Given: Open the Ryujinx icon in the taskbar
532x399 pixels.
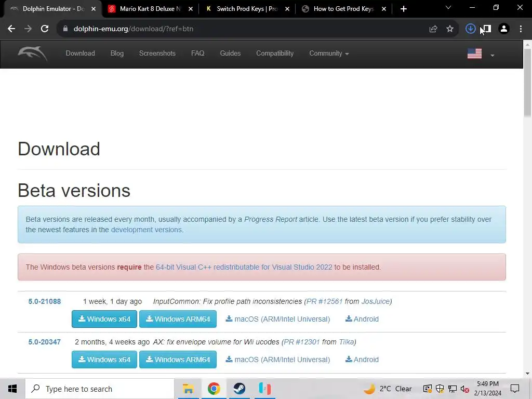Looking at the screenshot, I should pos(264,389).
